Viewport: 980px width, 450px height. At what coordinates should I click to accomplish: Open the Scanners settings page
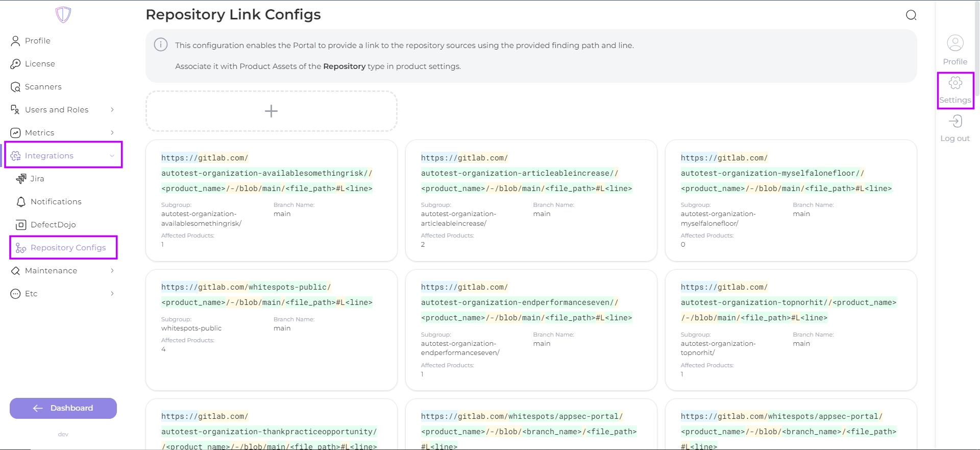pyautogui.click(x=43, y=87)
